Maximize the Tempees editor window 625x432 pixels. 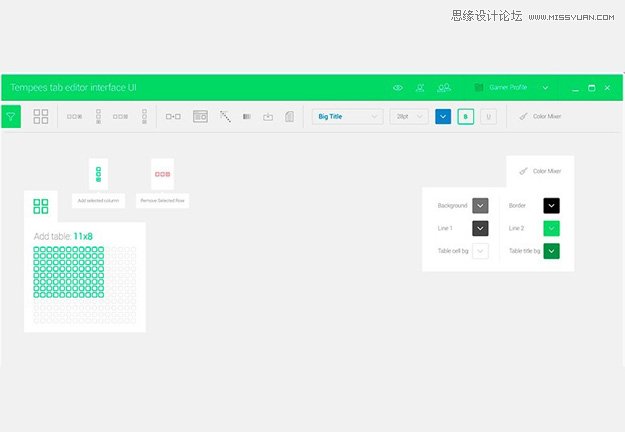pos(592,88)
